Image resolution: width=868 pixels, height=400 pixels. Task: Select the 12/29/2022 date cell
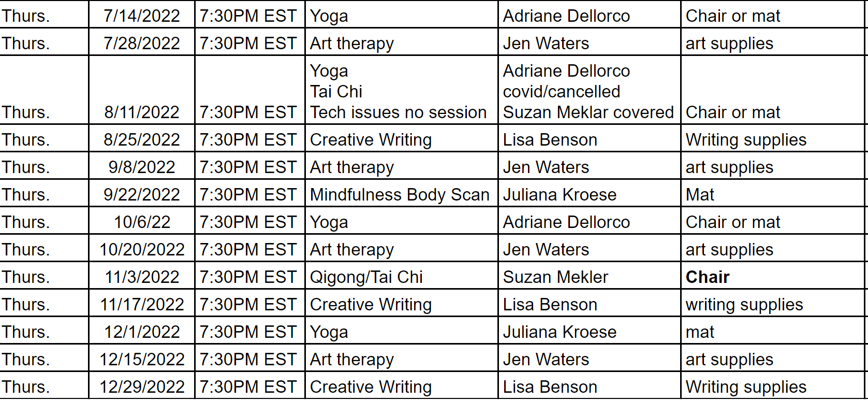[x=142, y=387]
